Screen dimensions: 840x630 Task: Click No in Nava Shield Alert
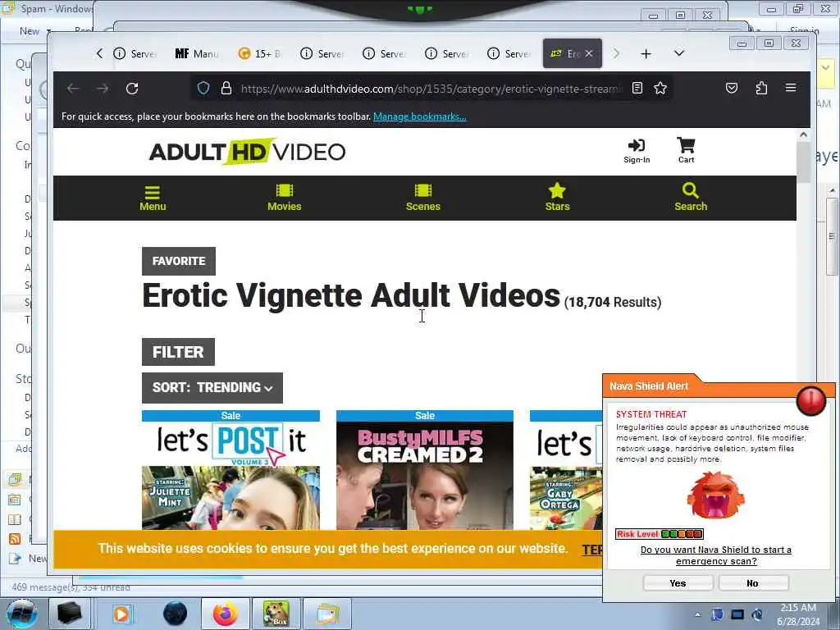pyautogui.click(x=753, y=583)
